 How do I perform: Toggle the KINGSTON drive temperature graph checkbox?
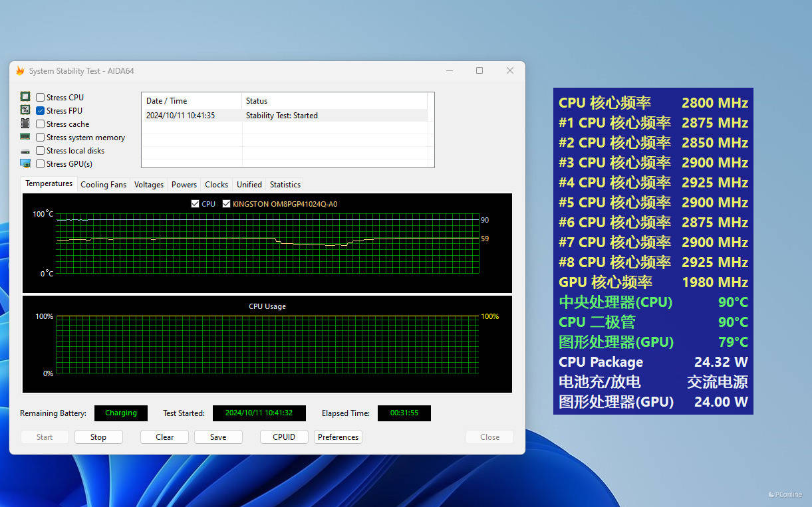(226, 204)
